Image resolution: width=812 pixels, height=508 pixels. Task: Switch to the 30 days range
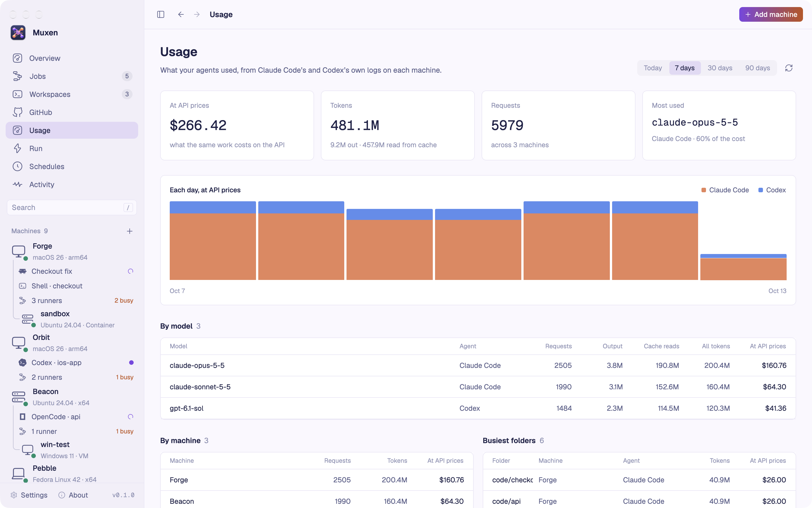coord(720,68)
